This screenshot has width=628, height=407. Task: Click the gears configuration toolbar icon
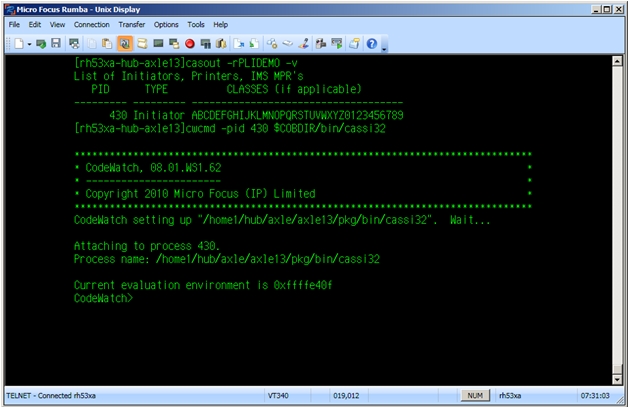click(272, 43)
